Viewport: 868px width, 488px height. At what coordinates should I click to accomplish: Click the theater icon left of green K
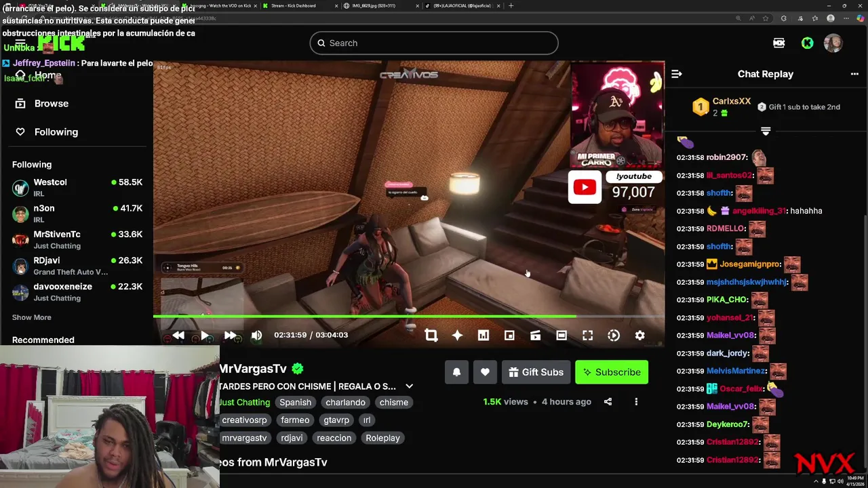778,43
